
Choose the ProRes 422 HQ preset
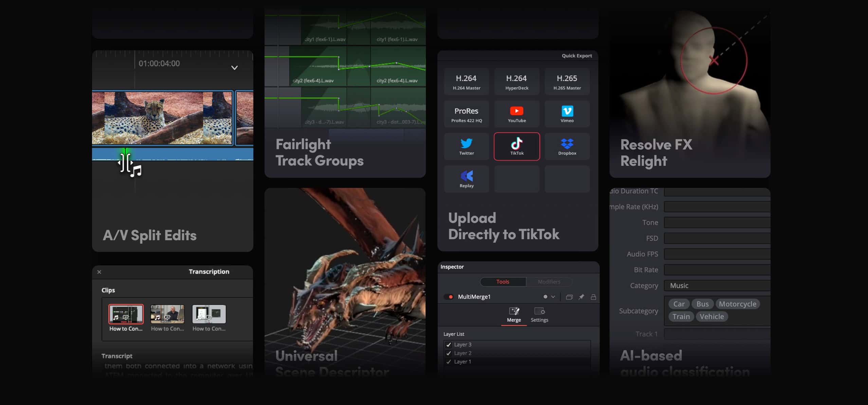click(x=466, y=114)
